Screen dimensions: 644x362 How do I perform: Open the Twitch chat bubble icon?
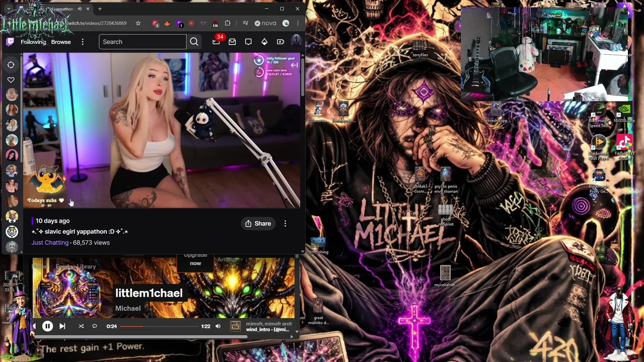click(x=249, y=42)
